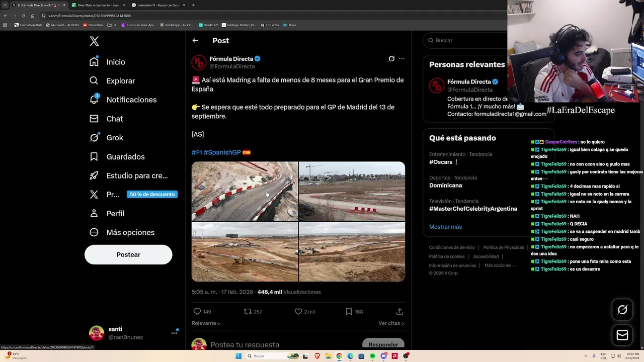Open Más opciones in the sidebar
Image resolution: width=644 pixels, height=362 pixels.
coord(122,232)
